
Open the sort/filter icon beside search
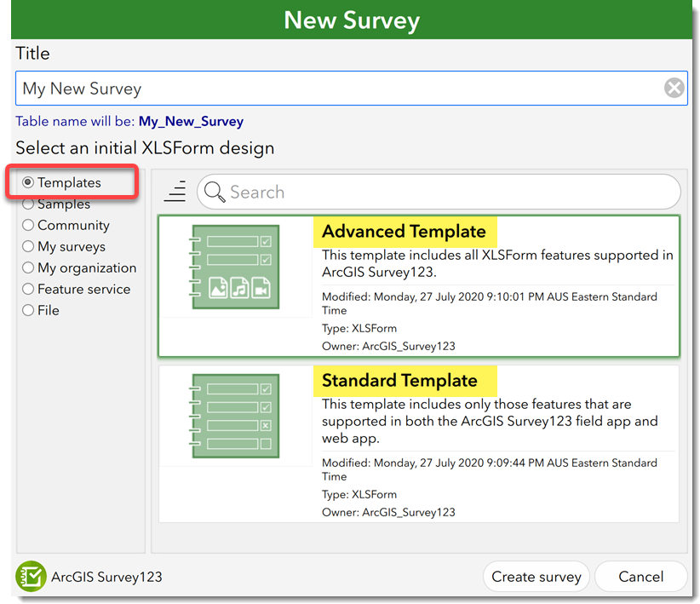tap(175, 192)
